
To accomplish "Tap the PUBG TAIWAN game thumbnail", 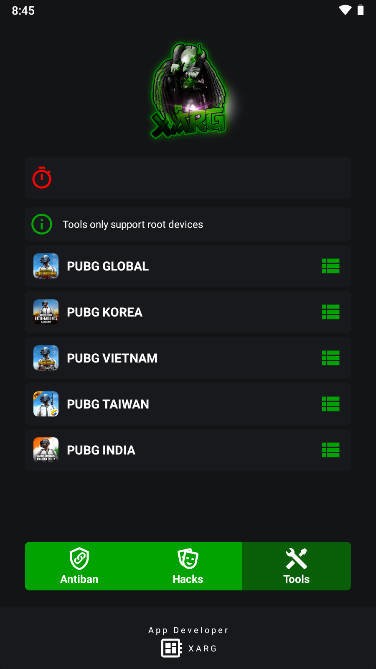I will tap(46, 404).
